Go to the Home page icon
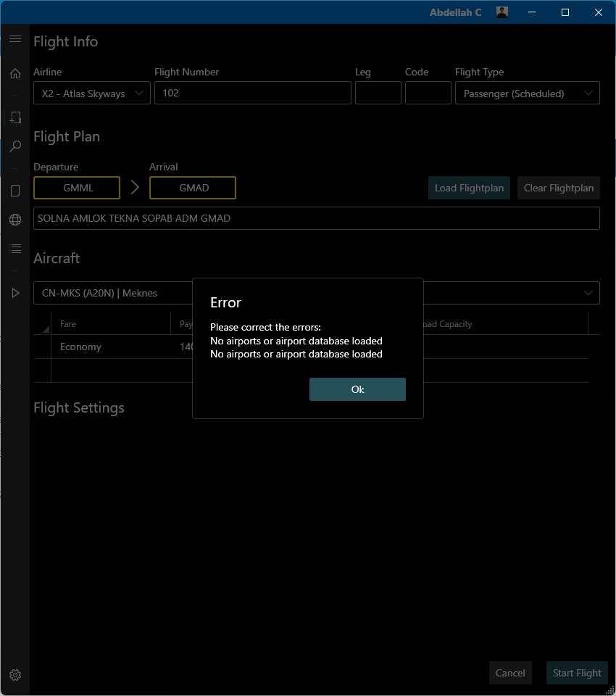Image resolution: width=616 pixels, height=696 pixels. [14, 73]
